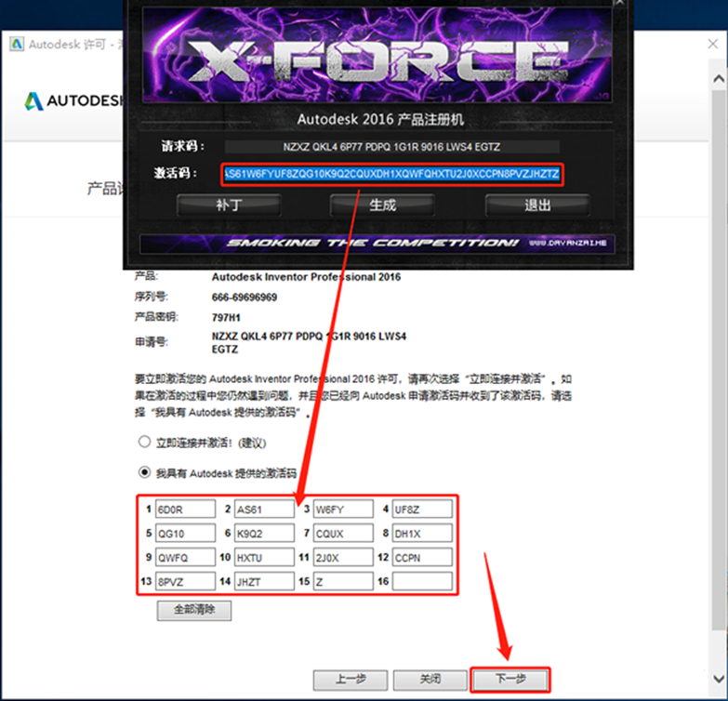Click activation code box 9 containing QWFQ

[x=185, y=557]
